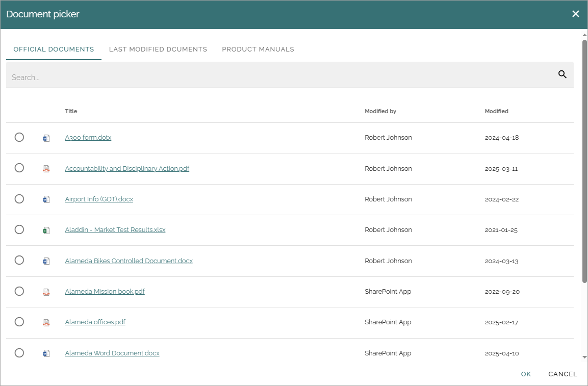This screenshot has height=386, width=588.
Task: Click the Modified by column header
Action: pyautogui.click(x=380, y=111)
